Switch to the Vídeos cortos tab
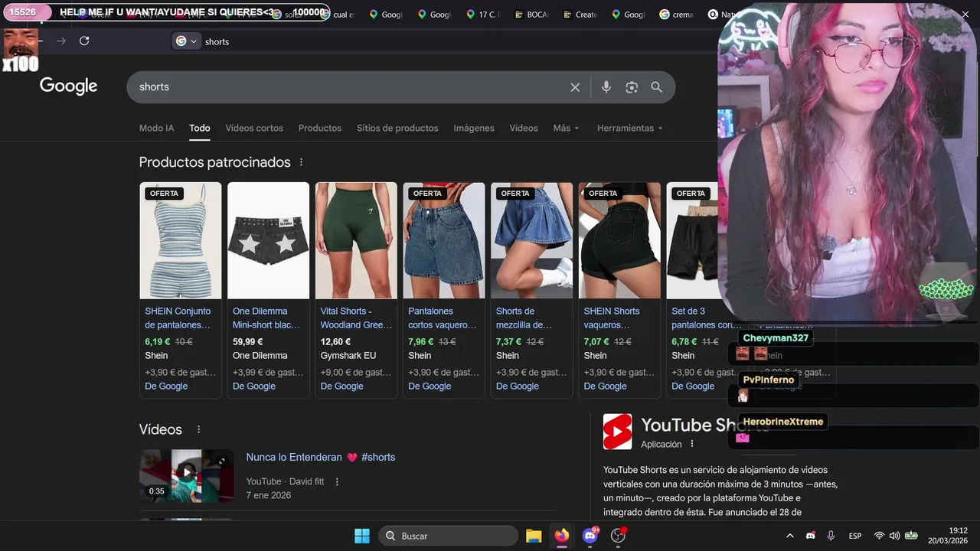 point(254,128)
